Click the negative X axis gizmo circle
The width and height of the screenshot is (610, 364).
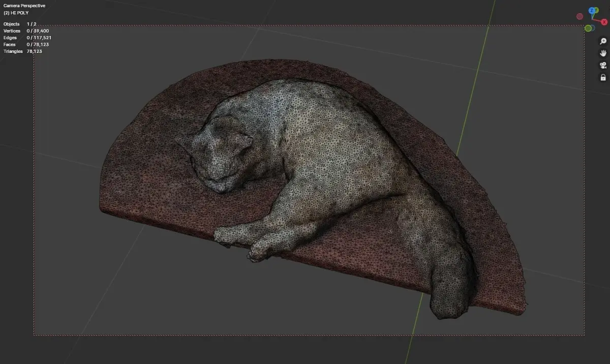pos(579,16)
